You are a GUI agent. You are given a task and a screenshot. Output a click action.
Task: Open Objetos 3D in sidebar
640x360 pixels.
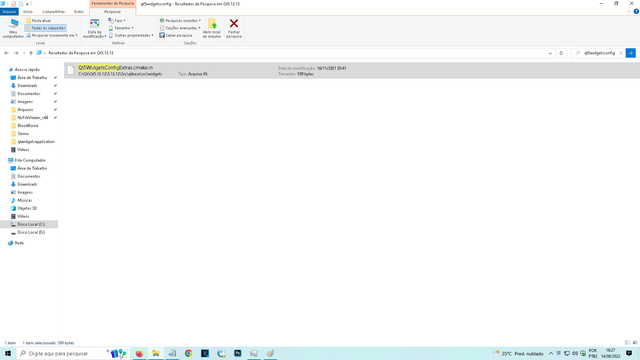click(27, 208)
